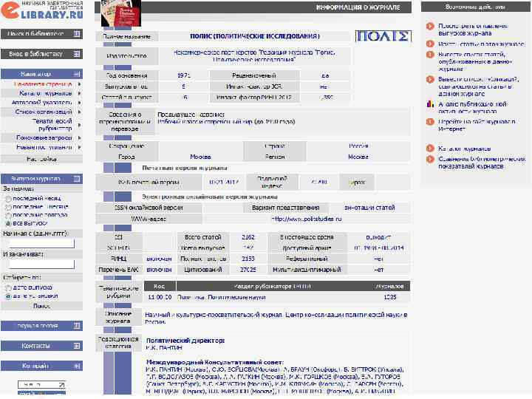The image size is (532, 399).
Task: Click arrow next to 'Список организаций'
Action: pyautogui.click(x=79, y=112)
